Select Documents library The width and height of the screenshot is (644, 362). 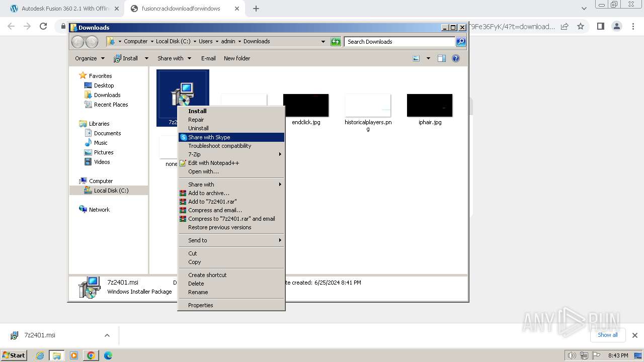tap(107, 133)
